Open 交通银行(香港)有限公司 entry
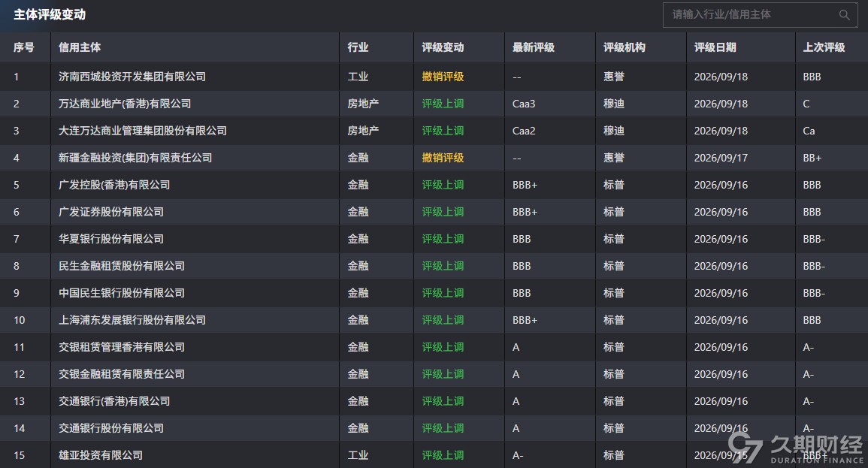This screenshot has height=468, width=868. 114,402
